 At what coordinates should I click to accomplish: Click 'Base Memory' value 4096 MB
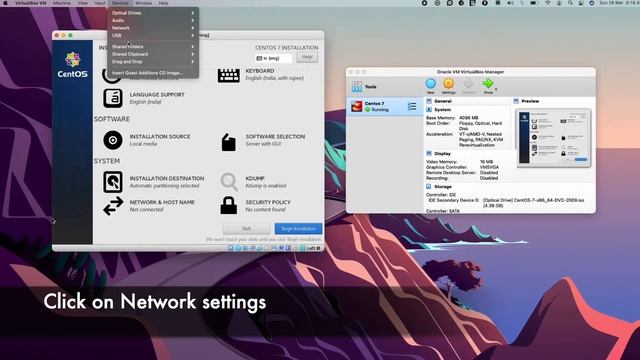pos(469,118)
